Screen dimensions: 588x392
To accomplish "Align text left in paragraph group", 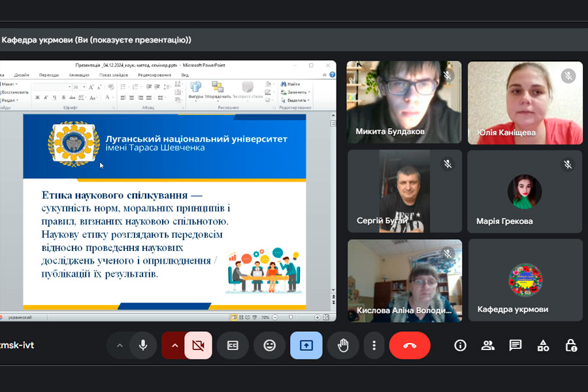I will [123, 97].
